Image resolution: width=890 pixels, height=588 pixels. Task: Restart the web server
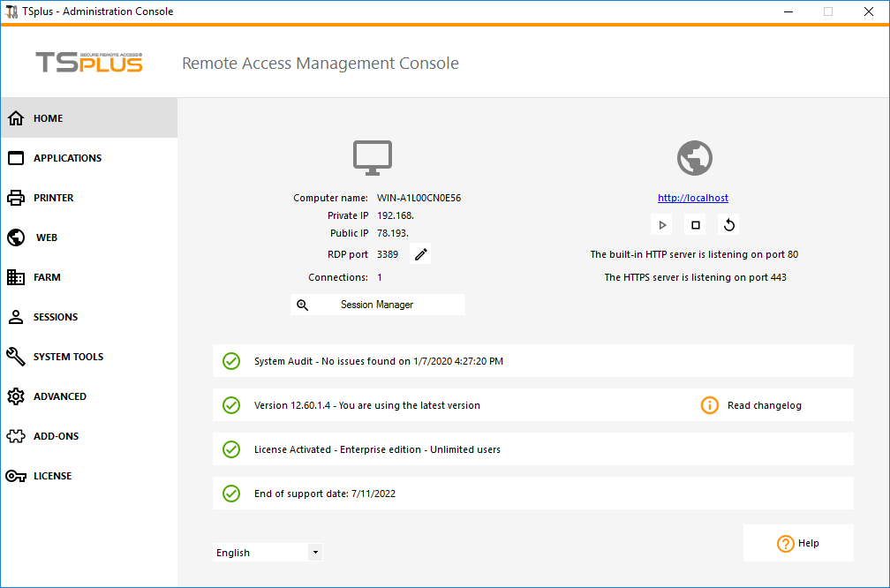[x=728, y=224]
